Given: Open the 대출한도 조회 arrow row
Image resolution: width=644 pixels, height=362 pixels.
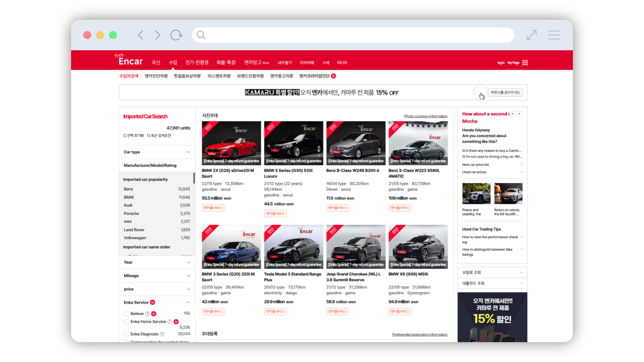Looking at the screenshot, I should (492, 283).
